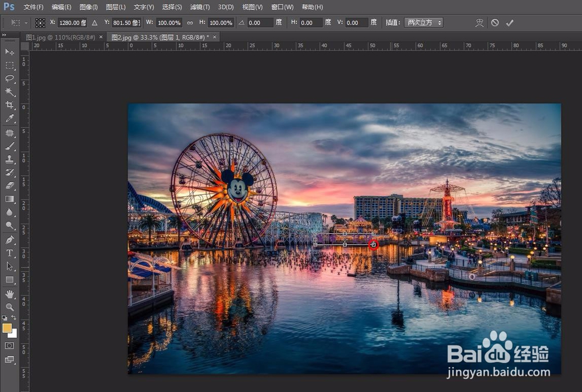Toggle maintain aspect ratio link
This screenshot has width=582, height=392.
click(x=190, y=23)
